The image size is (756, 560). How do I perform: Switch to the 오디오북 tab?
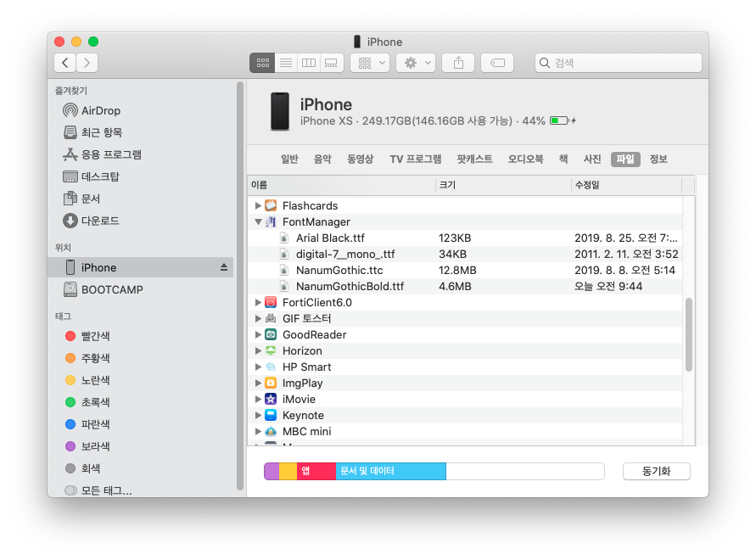pyautogui.click(x=525, y=160)
